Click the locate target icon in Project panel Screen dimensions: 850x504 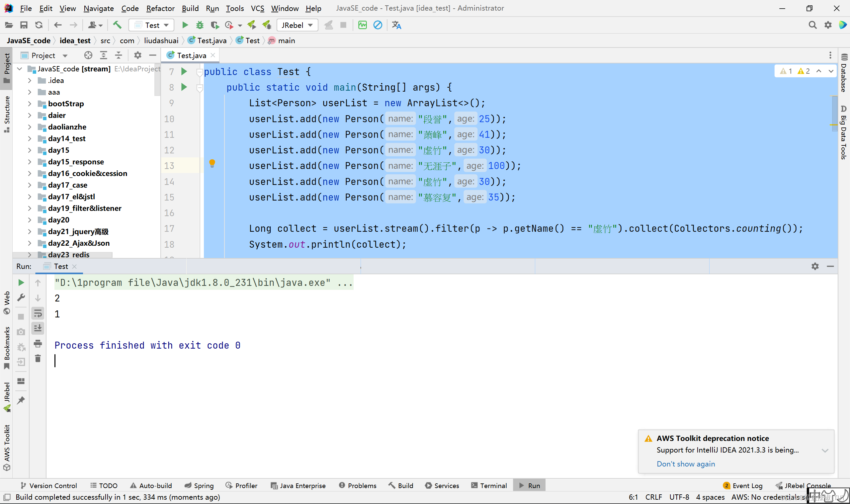[x=88, y=55]
